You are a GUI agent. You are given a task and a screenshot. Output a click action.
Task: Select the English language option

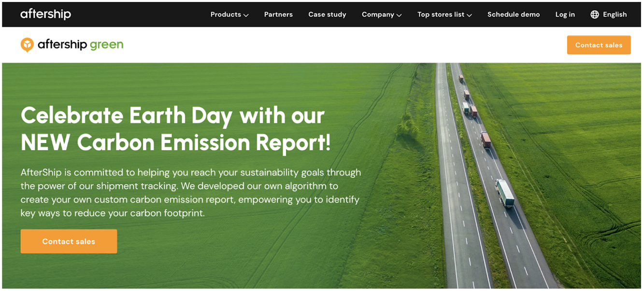(x=615, y=14)
